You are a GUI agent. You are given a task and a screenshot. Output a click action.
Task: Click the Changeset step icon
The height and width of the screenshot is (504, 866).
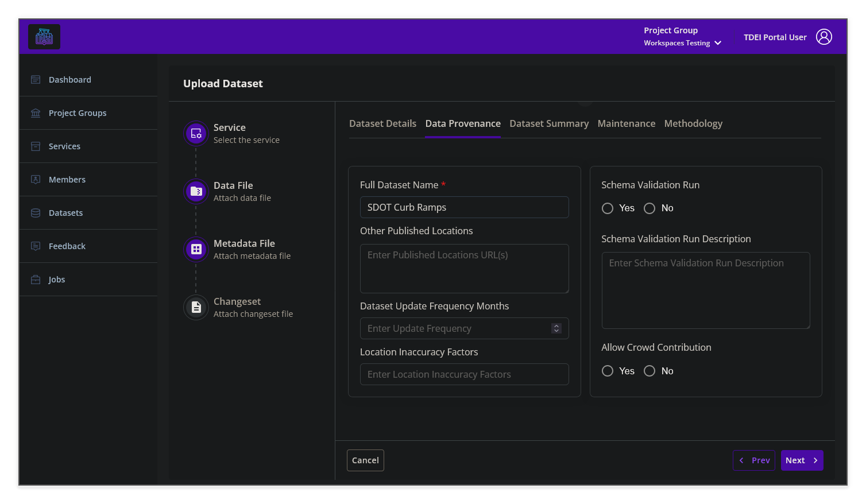click(196, 307)
